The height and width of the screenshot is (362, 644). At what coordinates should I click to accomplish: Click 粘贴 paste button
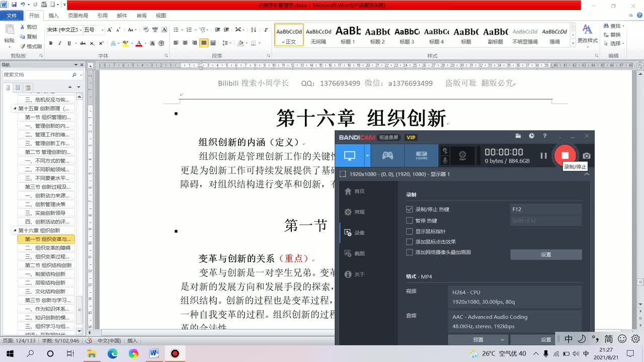tap(10, 36)
